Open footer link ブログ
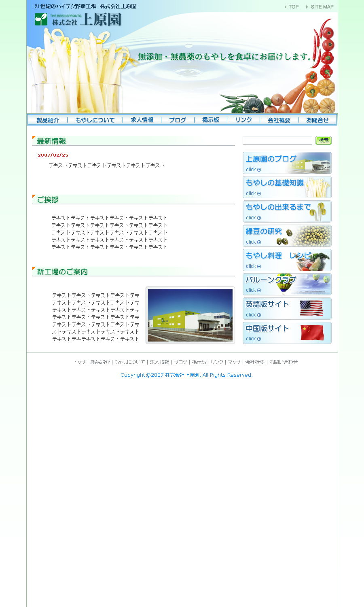The height and width of the screenshot is (607, 364). click(x=180, y=362)
